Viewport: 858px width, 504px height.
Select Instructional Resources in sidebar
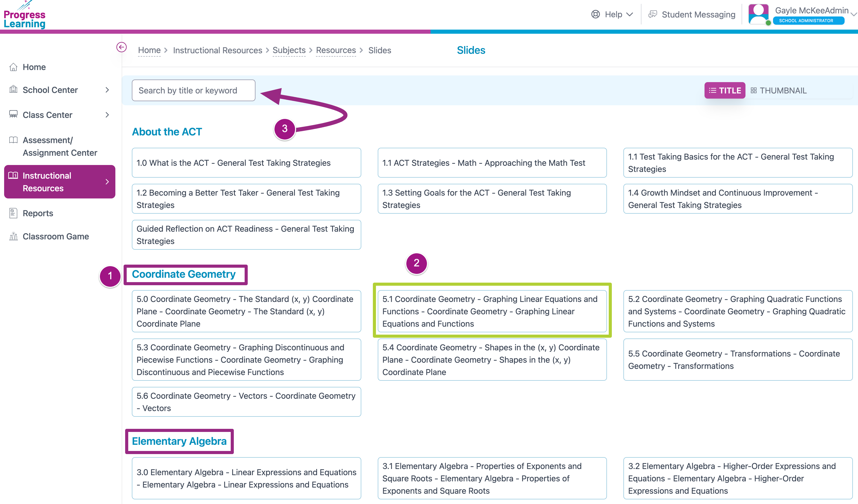pos(59,182)
